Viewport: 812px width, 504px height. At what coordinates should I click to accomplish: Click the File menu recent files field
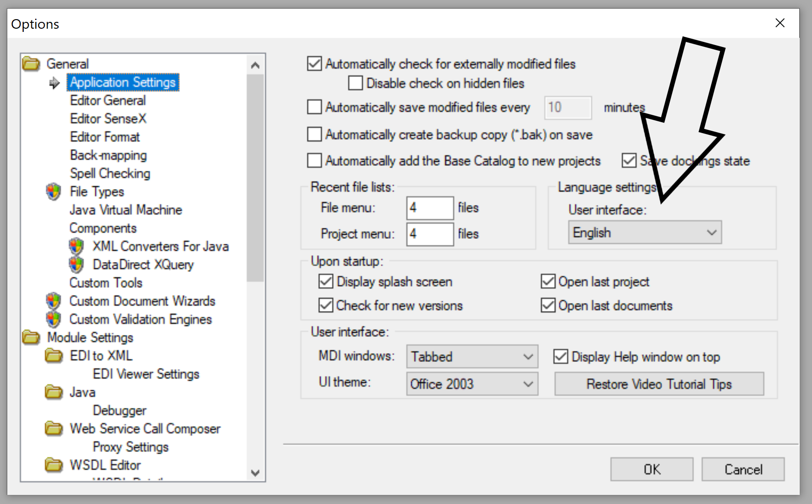[x=429, y=208]
